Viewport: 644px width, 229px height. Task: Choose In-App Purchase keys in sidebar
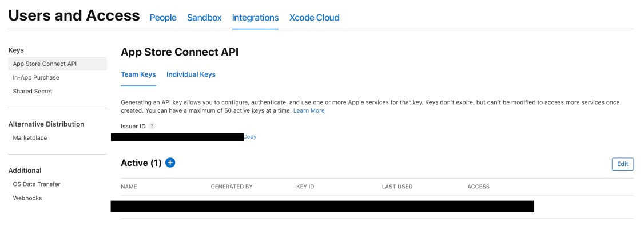point(36,77)
